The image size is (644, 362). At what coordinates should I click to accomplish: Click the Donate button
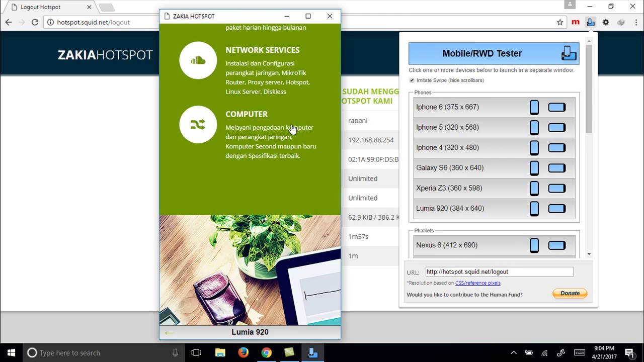(570, 294)
